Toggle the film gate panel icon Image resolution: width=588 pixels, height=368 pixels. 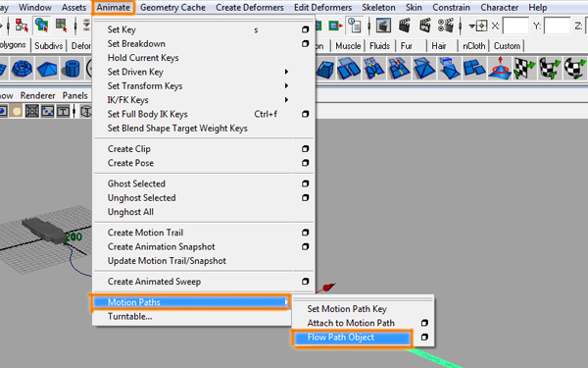click(x=48, y=111)
